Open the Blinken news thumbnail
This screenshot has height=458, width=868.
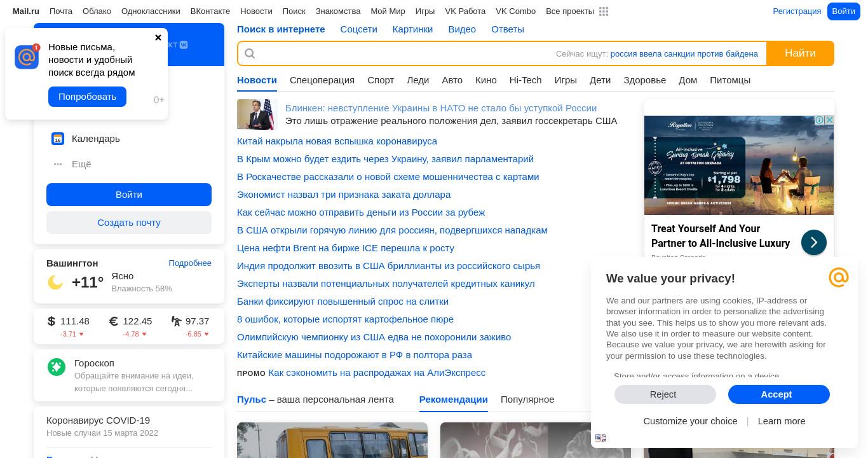[257, 114]
